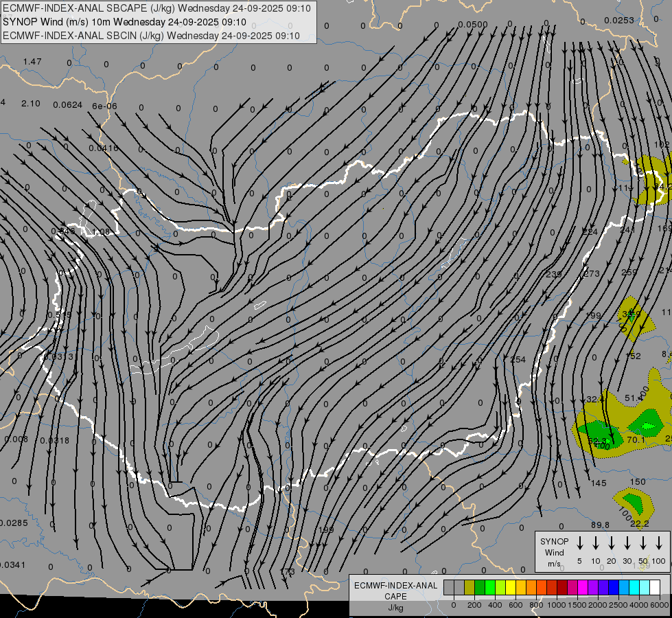Click the SYNOP Wind m/s legend label
The height and width of the screenshot is (618, 672).
click(554, 552)
